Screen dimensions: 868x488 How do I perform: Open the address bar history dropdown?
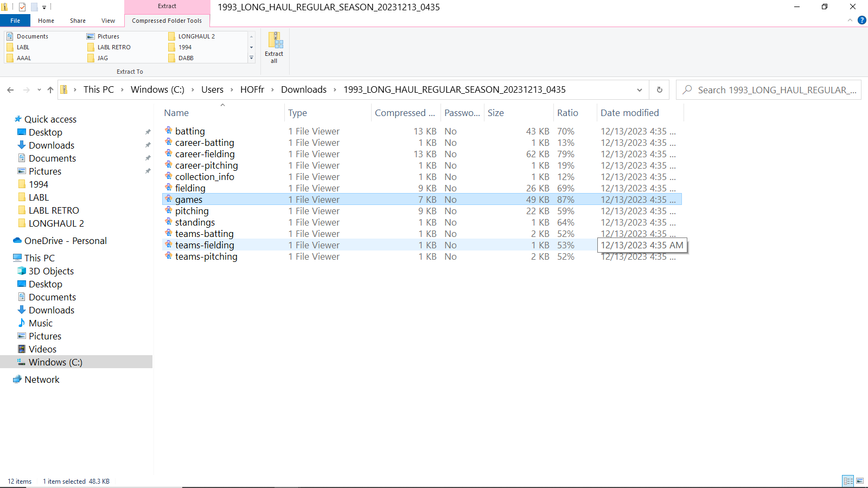(x=640, y=90)
